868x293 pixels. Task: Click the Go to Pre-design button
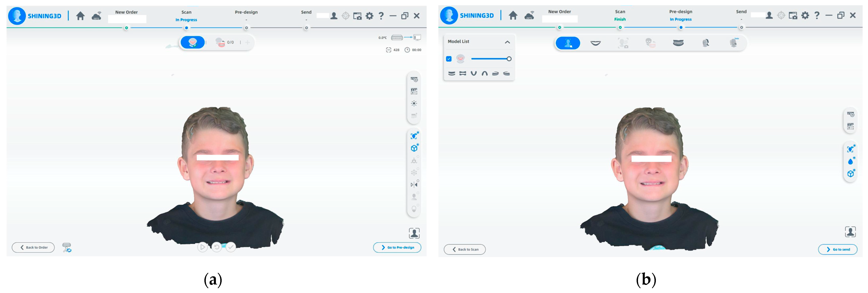pyautogui.click(x=397, y=247)
